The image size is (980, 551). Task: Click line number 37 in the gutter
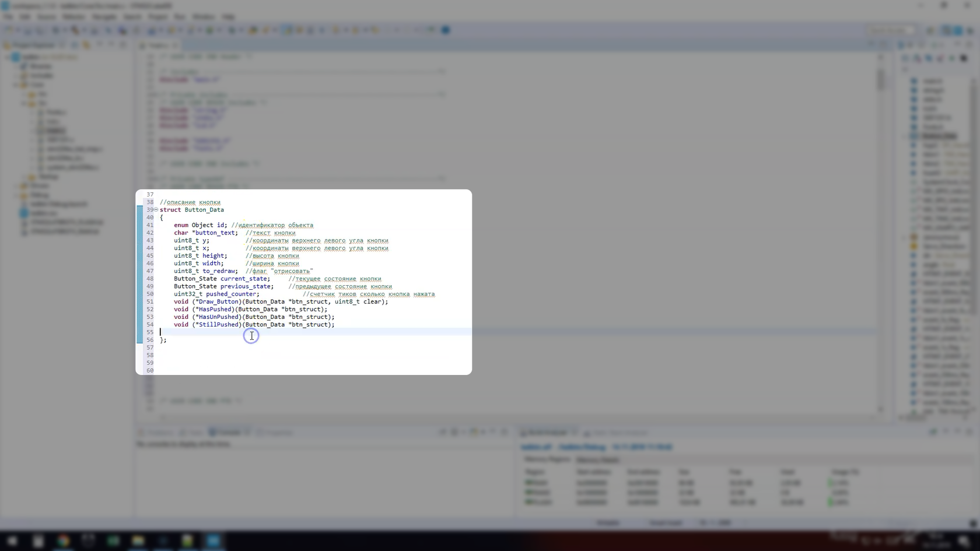click(150, 195)
